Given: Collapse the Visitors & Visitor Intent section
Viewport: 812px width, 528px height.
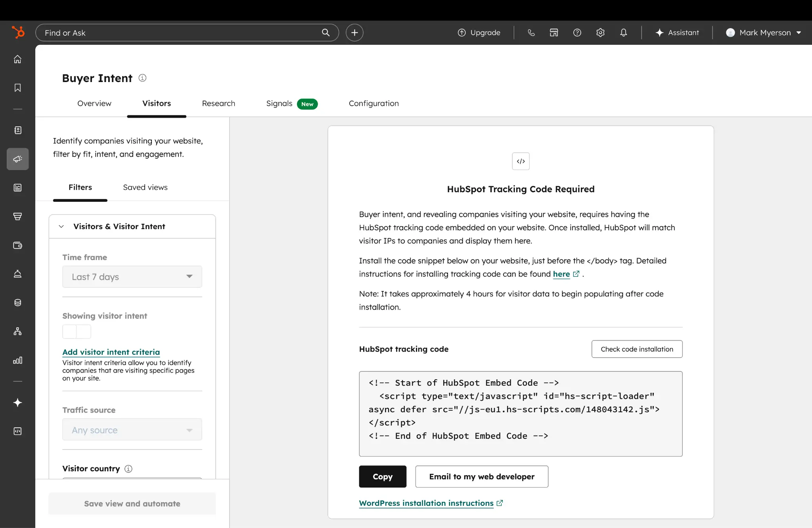Looking at the screenshot, I should pos(61,226).
